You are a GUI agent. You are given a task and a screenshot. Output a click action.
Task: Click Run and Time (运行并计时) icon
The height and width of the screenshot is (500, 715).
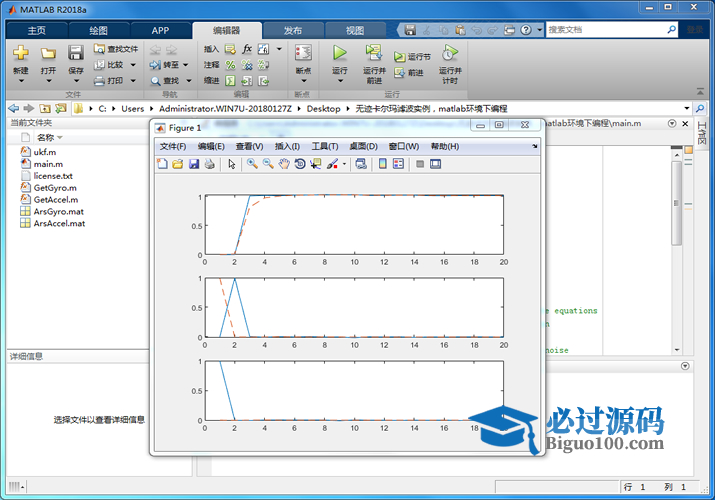[450, 53]
